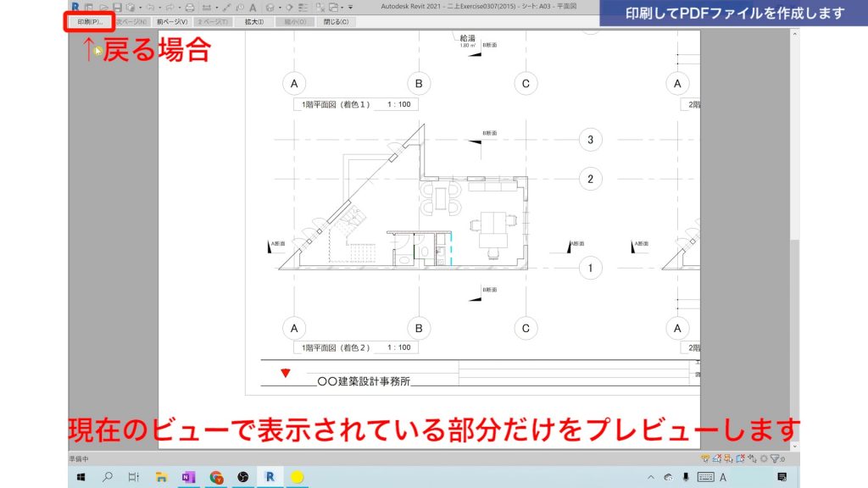Select the Section tool icon
The width and height of the screenshot is (868, 488).
289,5
